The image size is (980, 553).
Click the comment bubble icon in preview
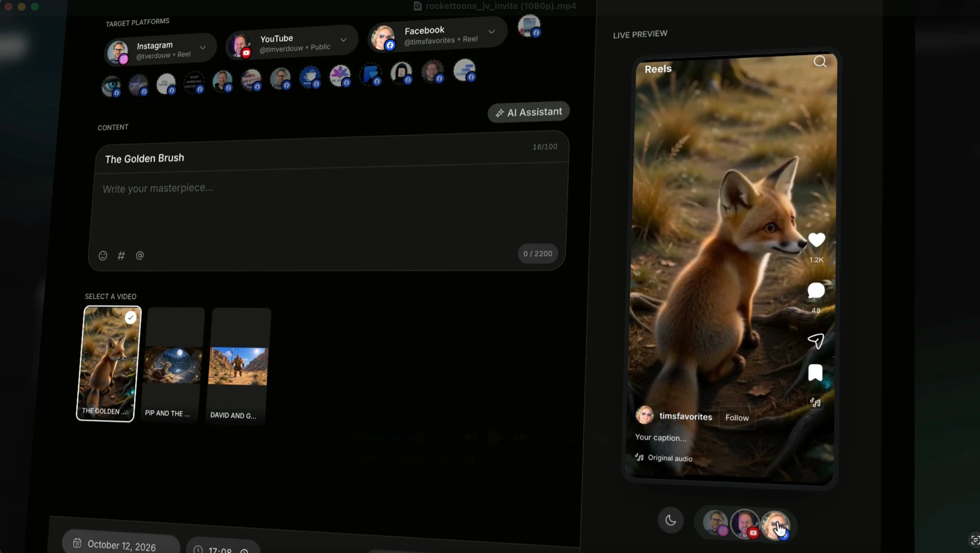click(x=816, y=290)
